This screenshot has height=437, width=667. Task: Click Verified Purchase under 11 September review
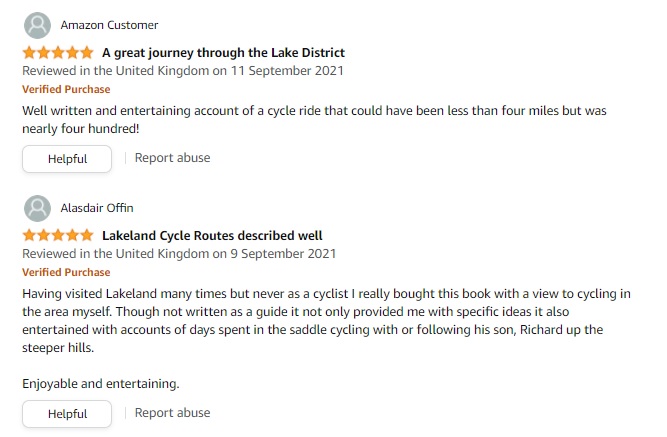[66, 89]
